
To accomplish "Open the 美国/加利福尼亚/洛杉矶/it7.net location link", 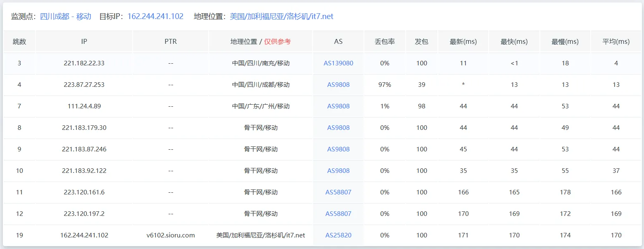I will (281, 16).
